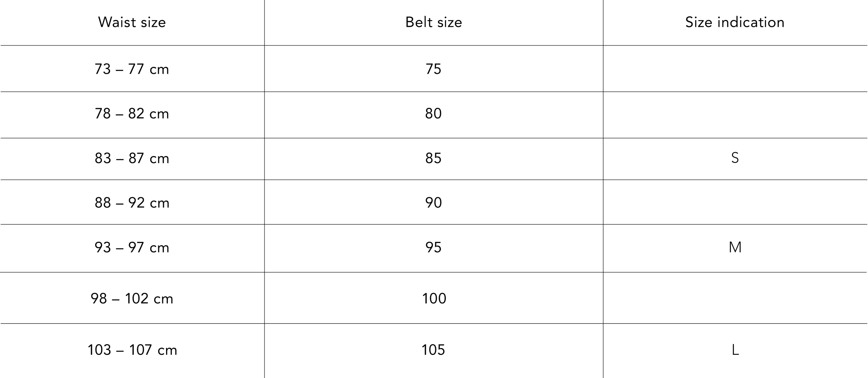Image resolution: width=868 pixels, height=378 pixels.
Task: Select the "98 – 102 cm" waist cell
Action: coord(132,298)
